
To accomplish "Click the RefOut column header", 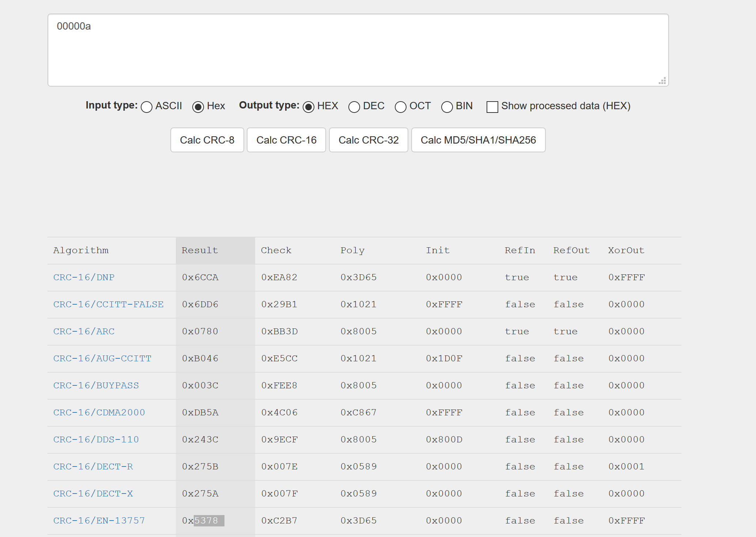I will coord(571,250).
